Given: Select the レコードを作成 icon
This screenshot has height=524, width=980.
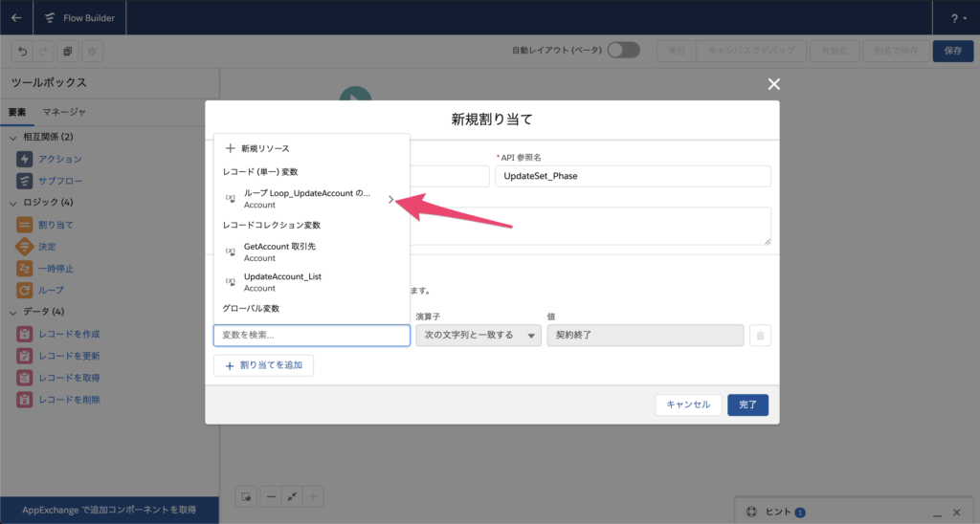Looking at the screenshot, I should click(24, 334).
